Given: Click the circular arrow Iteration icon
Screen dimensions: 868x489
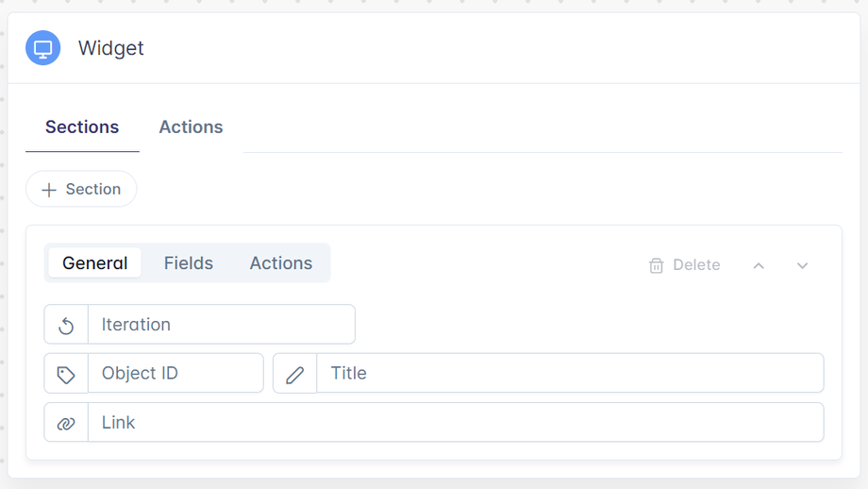Looking at the screenshot, I should point(66,325).
